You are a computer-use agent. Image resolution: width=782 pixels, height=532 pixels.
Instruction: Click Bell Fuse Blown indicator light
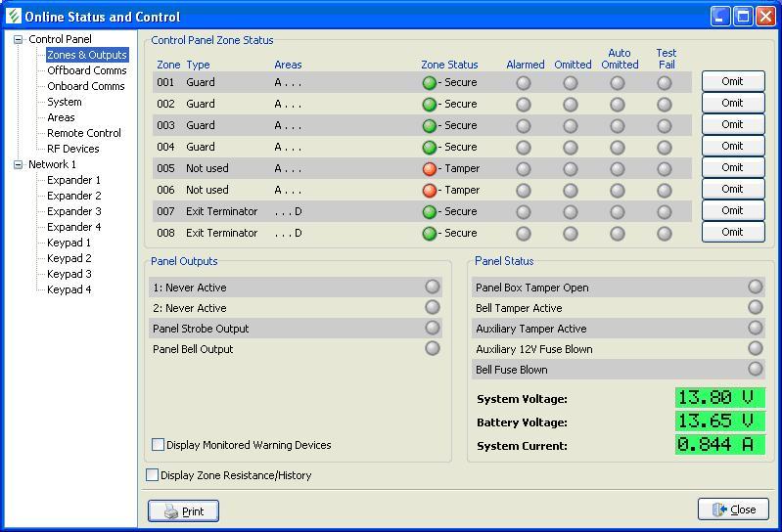click(756, 369)
